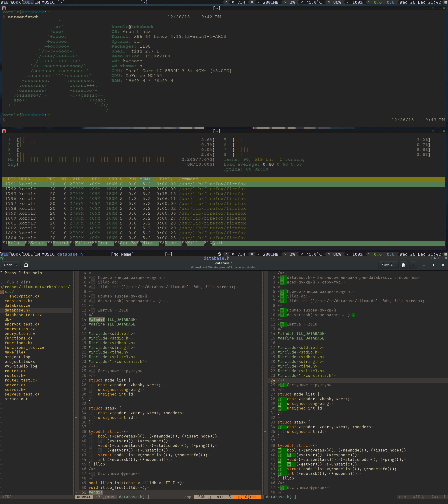The width and height of the screenshot is (448, 504).
Task: Switch to the WEB tag in the topmost bar
Action: pos(5,2)
